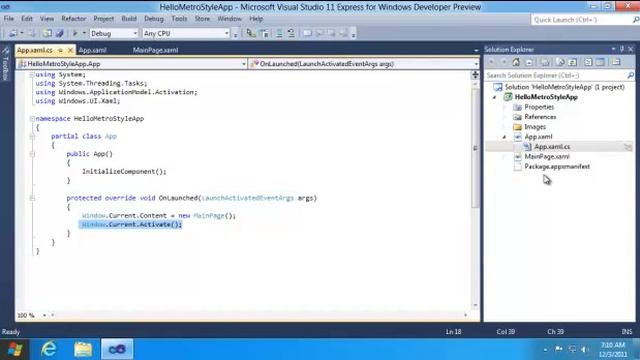Select MainPage.xaml in Solution Explorer
Viewport: 640px width, 360px height.
pyautogui.click(x=547, y=157)
